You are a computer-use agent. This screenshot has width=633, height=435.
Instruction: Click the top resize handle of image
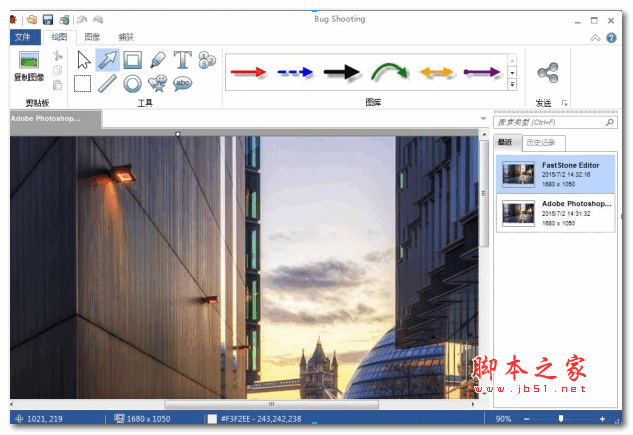pos(178,134)
